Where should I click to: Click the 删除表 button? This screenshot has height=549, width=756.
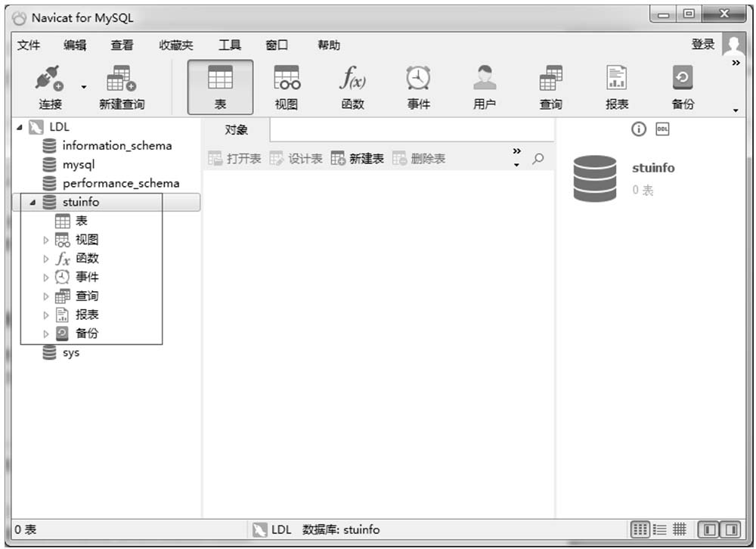[x=419, y=158]
